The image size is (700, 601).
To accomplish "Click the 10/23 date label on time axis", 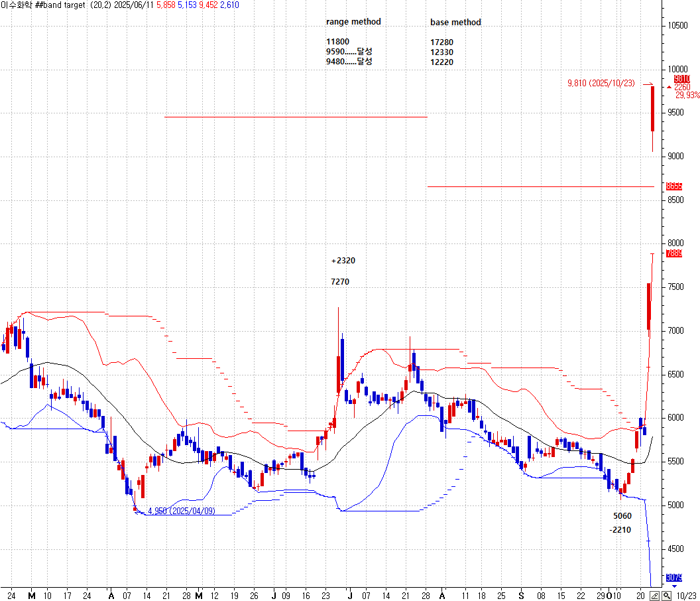I will tap(687, 595).
